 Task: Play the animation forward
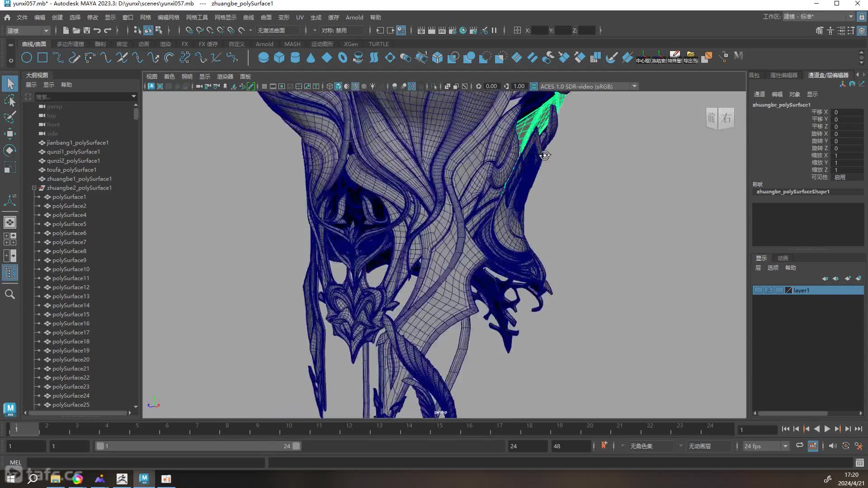[827, 429]
